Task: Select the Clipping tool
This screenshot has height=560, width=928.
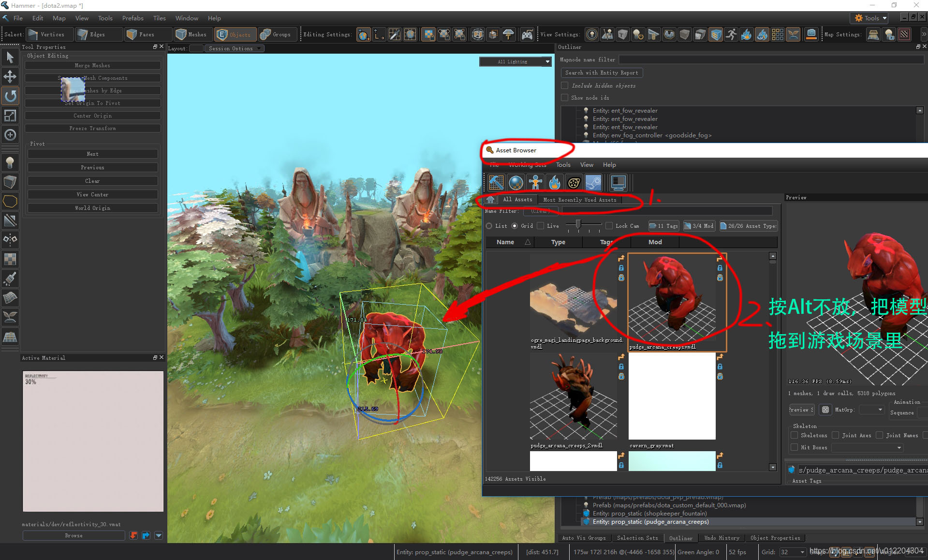Action: coord(10,221)
